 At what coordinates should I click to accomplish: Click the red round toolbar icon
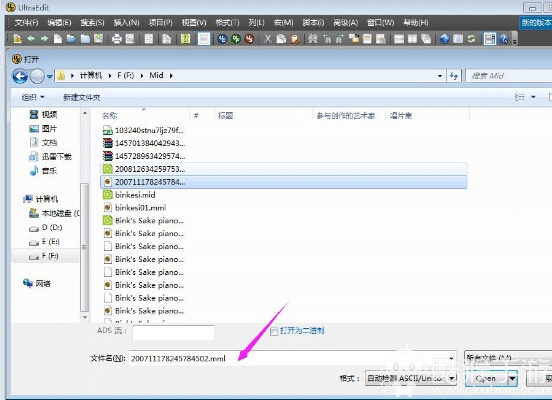[x=249, y=38]
